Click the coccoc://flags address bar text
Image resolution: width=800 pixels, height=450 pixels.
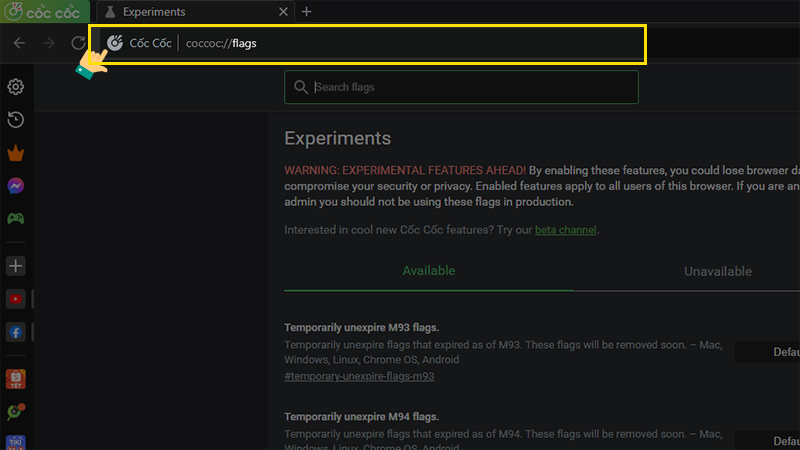[221, 43]
